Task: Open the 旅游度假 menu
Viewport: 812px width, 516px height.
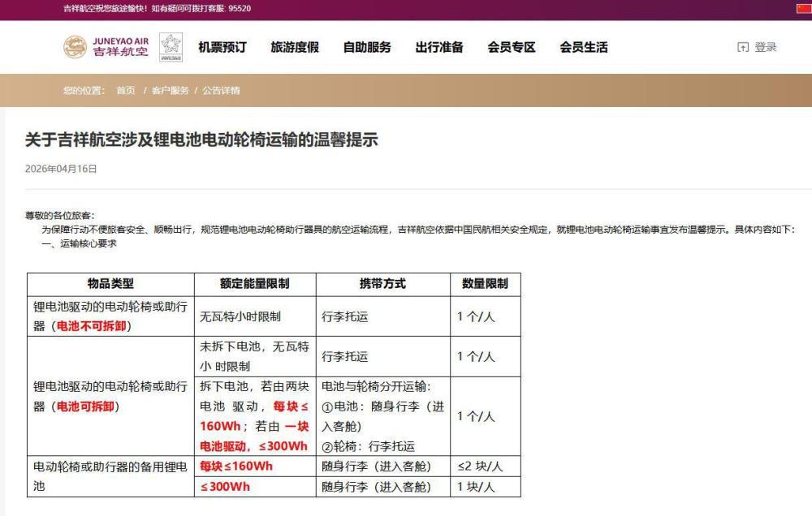Action: click(x=295, y=47)
